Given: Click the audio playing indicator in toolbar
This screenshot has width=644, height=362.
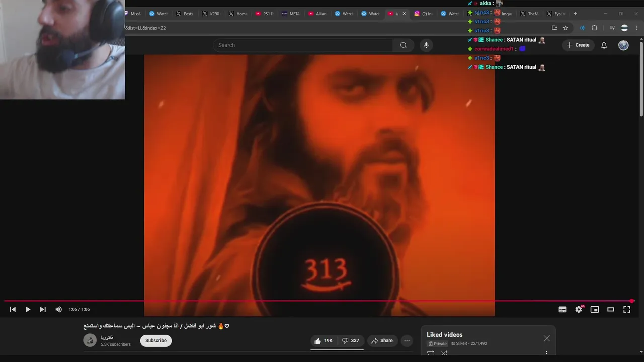Looking at the screenshot, I should tap(582, 28).
